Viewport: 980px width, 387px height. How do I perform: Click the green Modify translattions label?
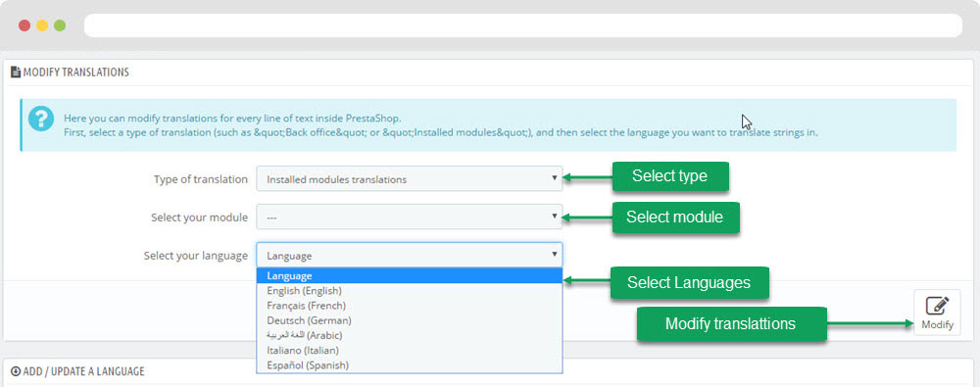coord(731,324)
